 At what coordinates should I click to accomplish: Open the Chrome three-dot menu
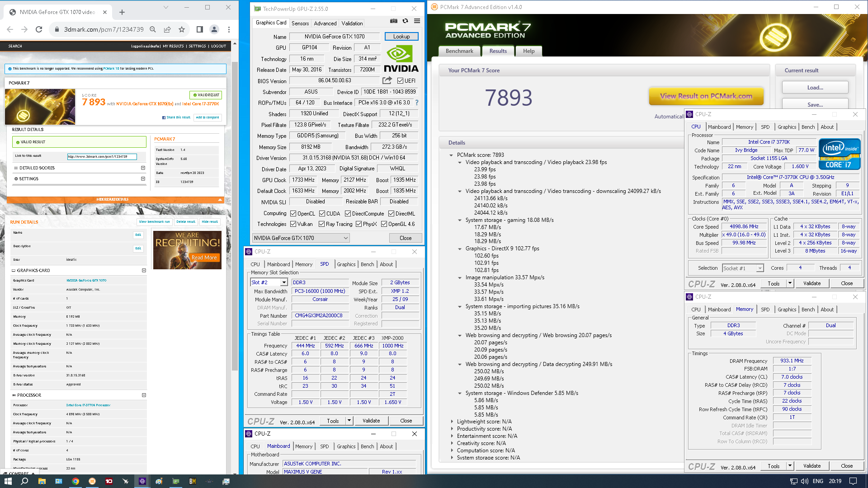pyautogui.click(x=229, y=29)
